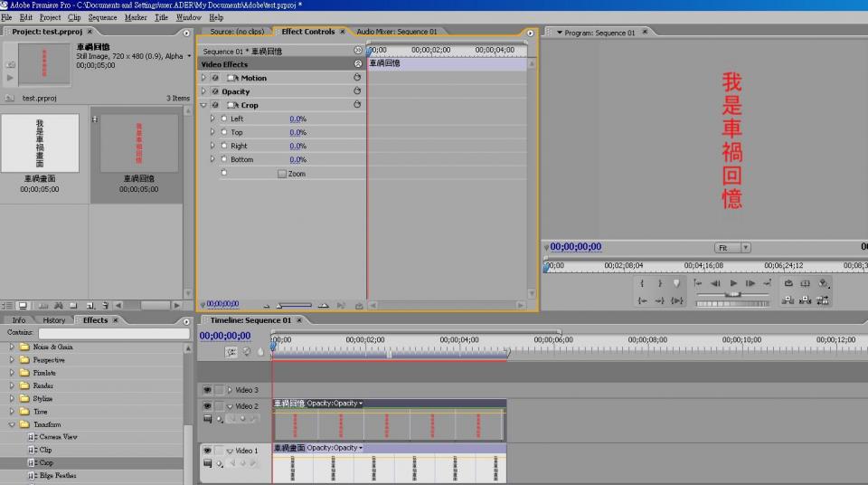The width and height of the screenshot is (868, 485).
Task: Click the Set In Point icon
Action: 642,283
